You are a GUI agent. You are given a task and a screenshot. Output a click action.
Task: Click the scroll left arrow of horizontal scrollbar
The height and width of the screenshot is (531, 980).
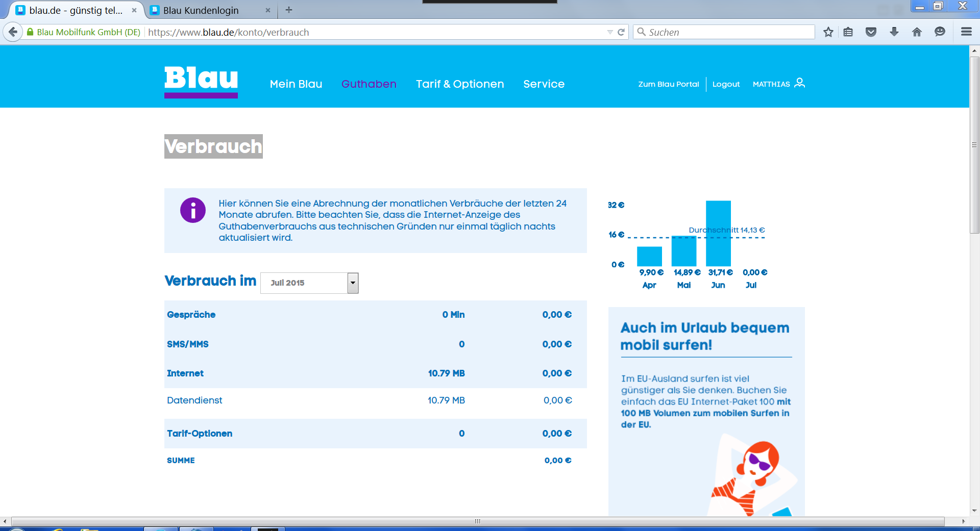point(5,521)
